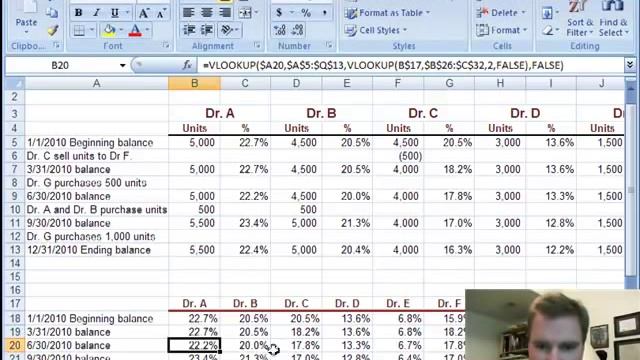Click Decrease Decimal icon
The width and height of the screenshot is (640, 360).
298,30
